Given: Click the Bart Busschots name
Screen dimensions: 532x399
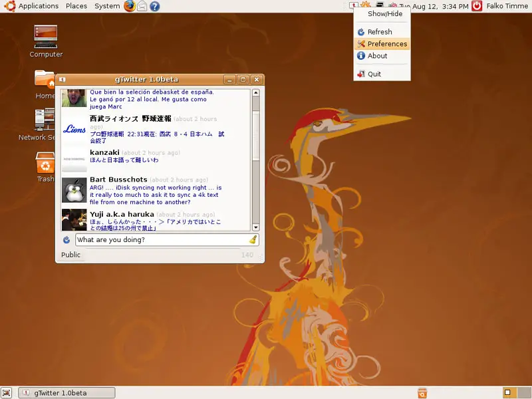Looking at the screenshot, I should tap(118, 180).
